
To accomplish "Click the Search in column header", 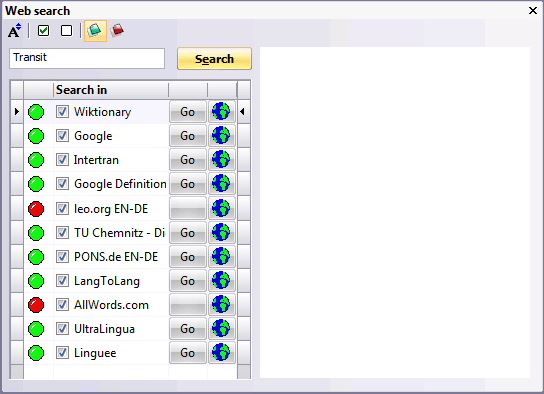I will (111, 90).
